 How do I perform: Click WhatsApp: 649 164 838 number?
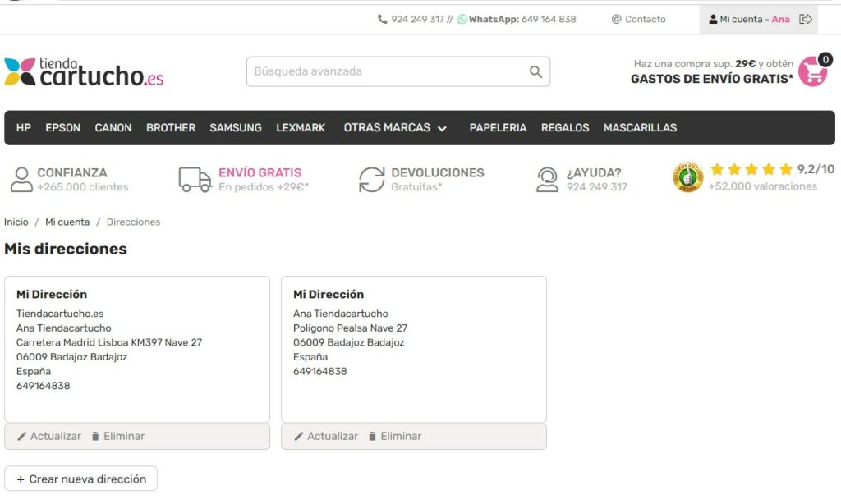tap(522, 20)
